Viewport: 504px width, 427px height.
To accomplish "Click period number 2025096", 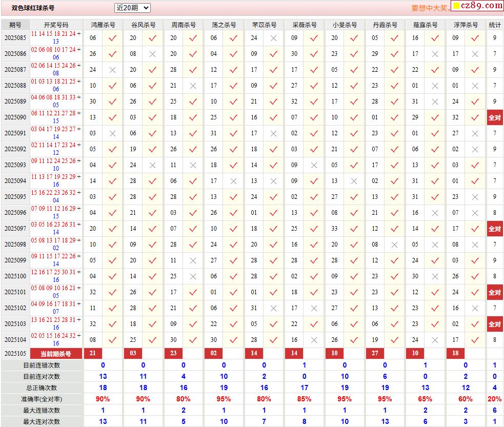I will tap(15, 212).
